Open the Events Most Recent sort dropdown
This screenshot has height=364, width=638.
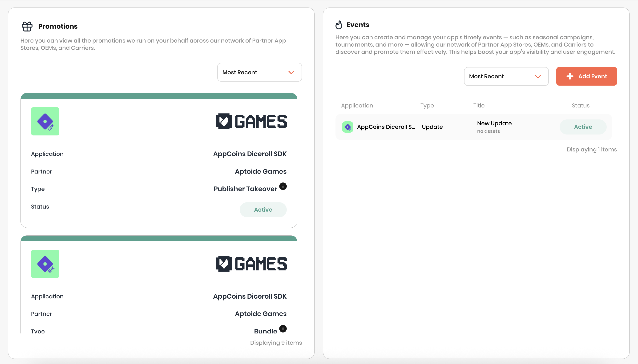(x=506, y=76)
